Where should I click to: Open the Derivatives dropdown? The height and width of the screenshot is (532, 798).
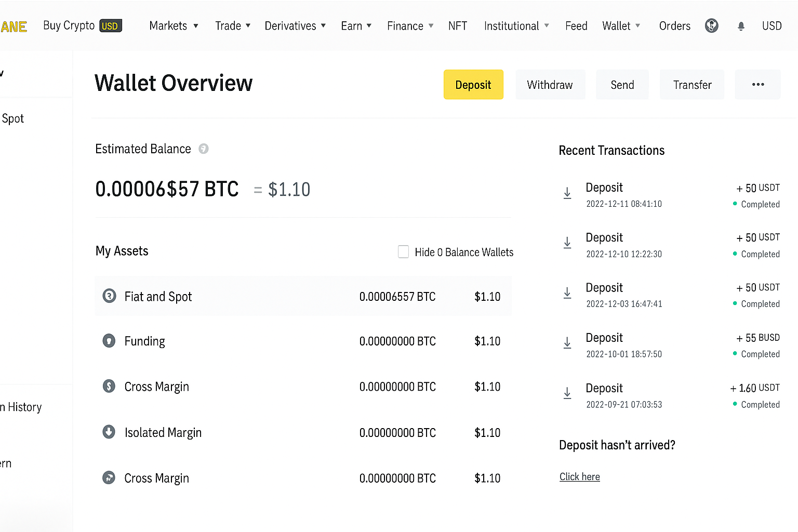[295, 26]
